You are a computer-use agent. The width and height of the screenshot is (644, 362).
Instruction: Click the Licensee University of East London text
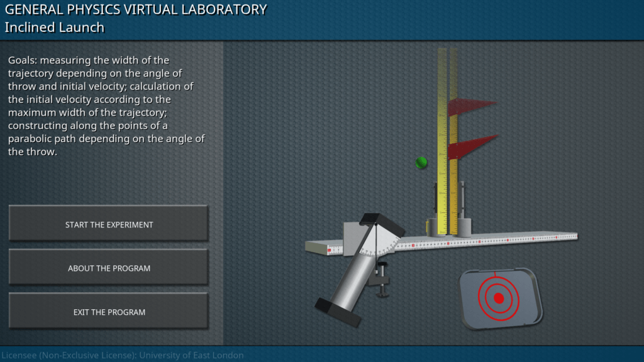[122, 355]
